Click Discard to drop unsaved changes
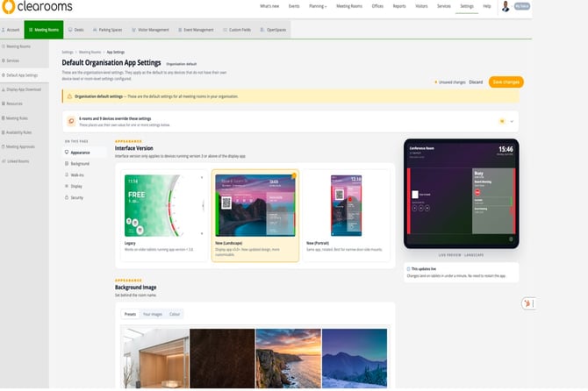588x391 pixels. click(x=476, y=82)
